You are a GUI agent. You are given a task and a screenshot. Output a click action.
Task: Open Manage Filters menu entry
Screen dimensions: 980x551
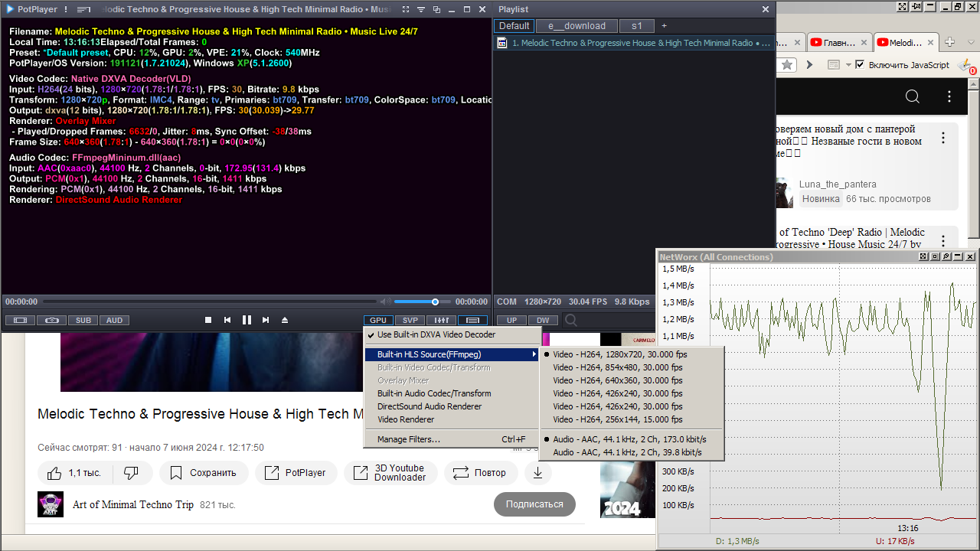452,439
